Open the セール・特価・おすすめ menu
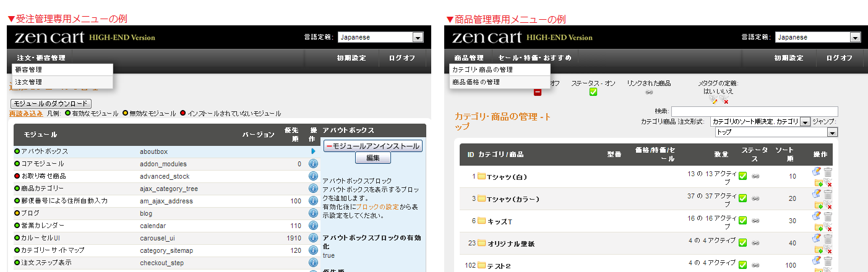 [535, 58]
